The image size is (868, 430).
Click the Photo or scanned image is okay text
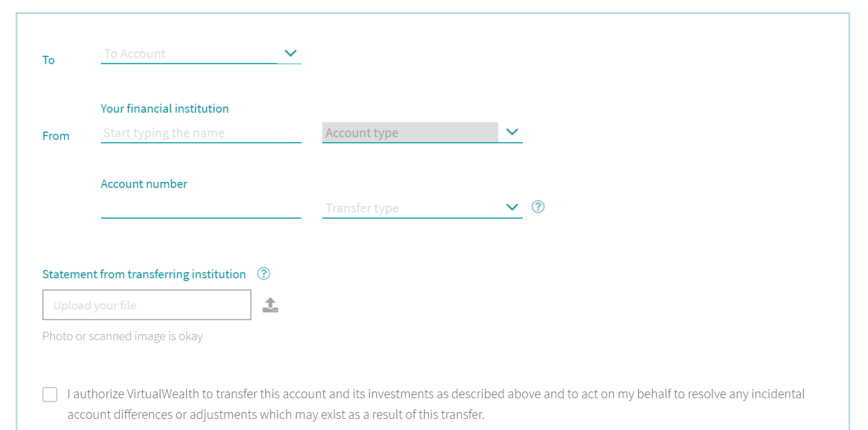122,336
